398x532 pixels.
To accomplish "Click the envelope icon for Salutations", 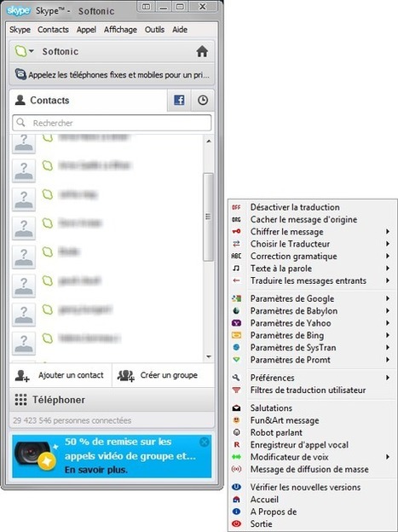I will coord(236,408).
